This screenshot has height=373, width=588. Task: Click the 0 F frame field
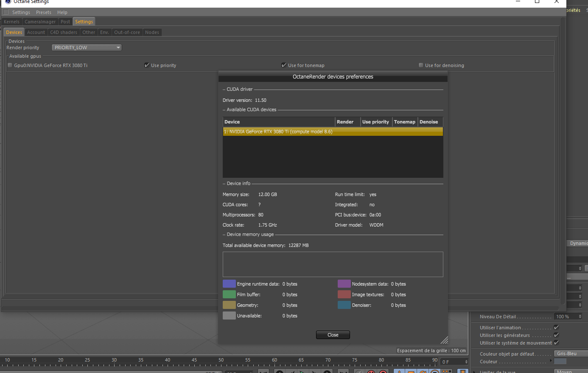tap(452, 362)
